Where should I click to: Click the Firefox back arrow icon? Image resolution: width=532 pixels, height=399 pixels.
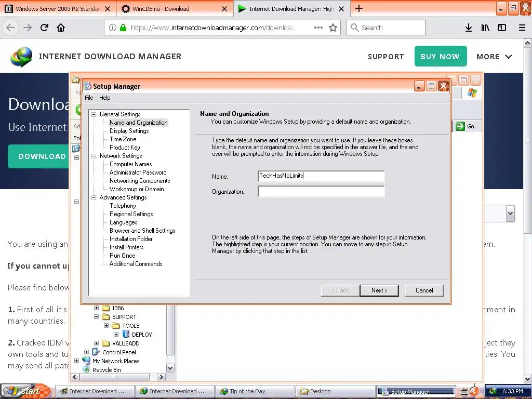click(10, 28)
